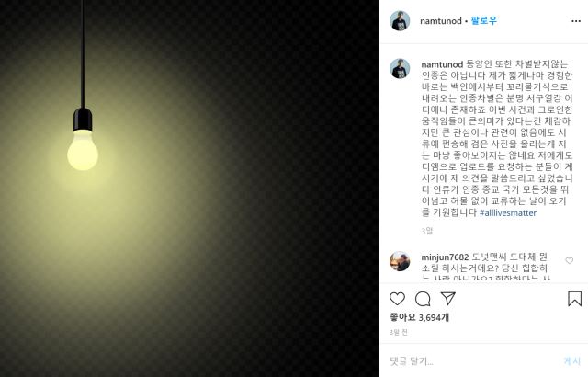
Task: Open minjun7682's profile from the comment username
Action: (x=445, y=257)
